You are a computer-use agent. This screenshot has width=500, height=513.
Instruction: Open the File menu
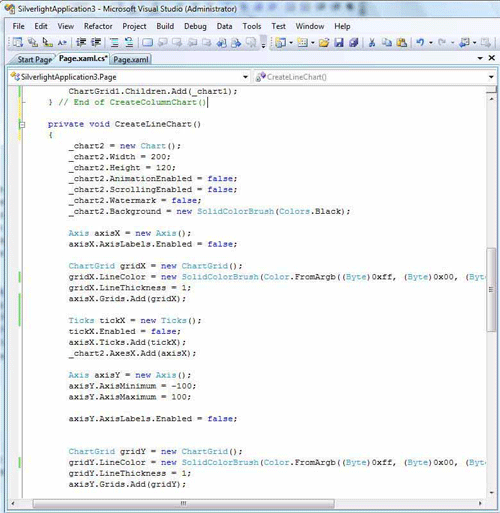coord(19,26)
